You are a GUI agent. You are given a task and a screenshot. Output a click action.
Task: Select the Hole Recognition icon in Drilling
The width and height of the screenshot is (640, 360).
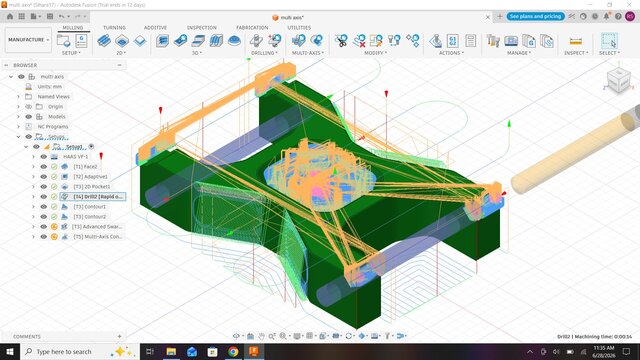click(x=275, y=40)
